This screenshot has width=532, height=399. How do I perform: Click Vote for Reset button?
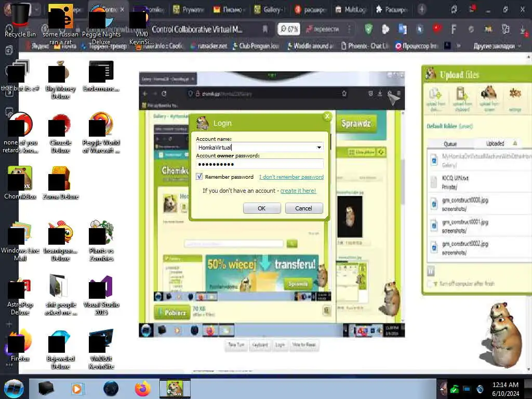[304, 345]
